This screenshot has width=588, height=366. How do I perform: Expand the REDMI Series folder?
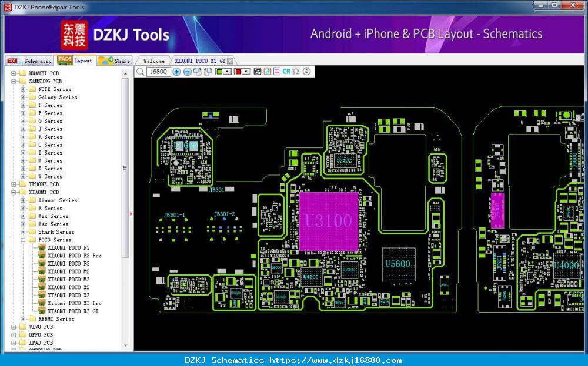24,319
